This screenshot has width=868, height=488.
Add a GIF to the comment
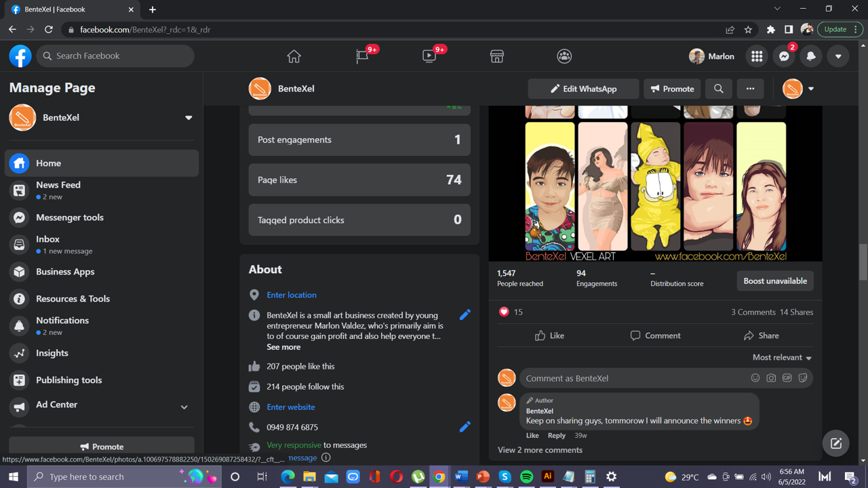point(787,378)
